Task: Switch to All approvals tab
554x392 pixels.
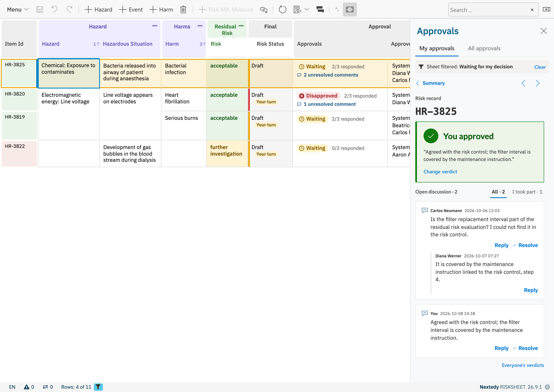Action: click(484, 48)
